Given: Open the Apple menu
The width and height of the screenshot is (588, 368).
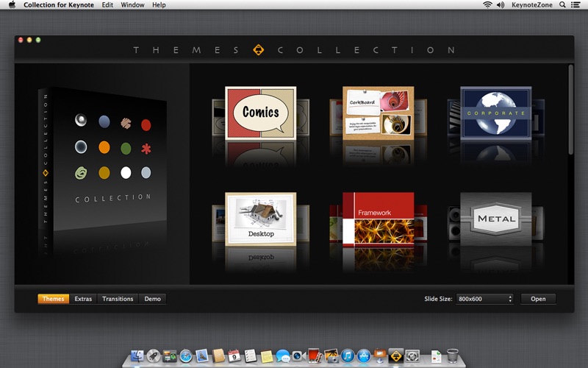Looking at the screenshot, I should point(12,5).
